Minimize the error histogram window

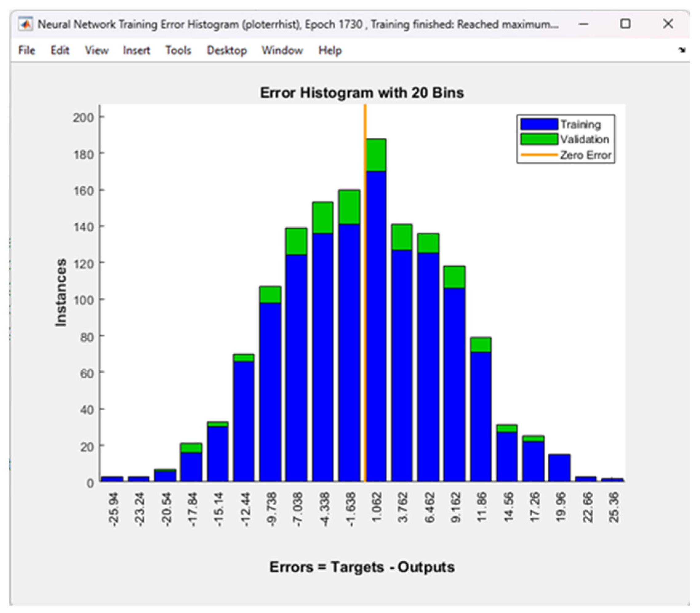coord(584,24)
